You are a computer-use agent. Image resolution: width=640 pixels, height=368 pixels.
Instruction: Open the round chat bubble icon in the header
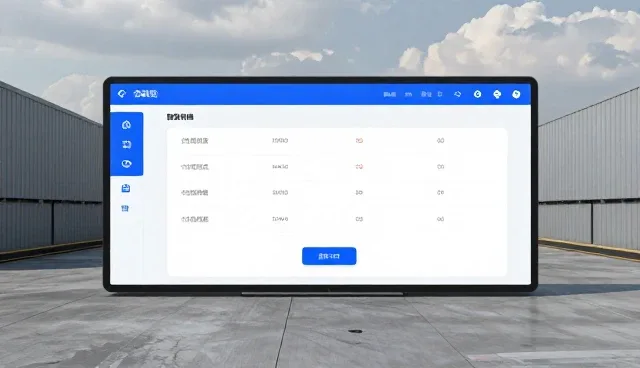497,94
